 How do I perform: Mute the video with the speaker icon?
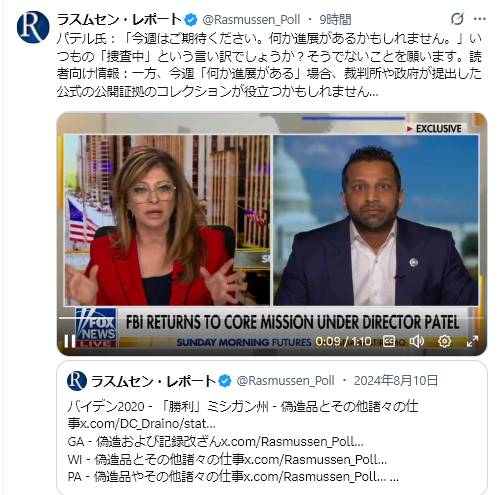(416, 341)
